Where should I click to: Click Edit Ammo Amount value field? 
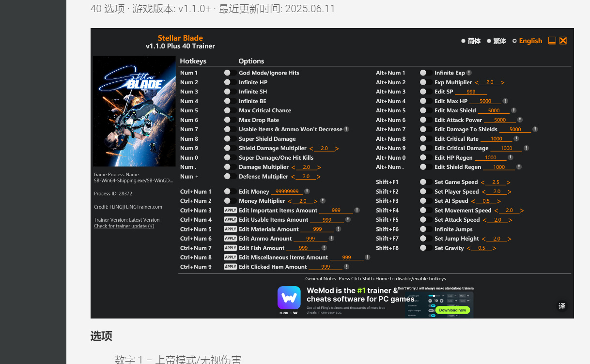click(311, 239)
